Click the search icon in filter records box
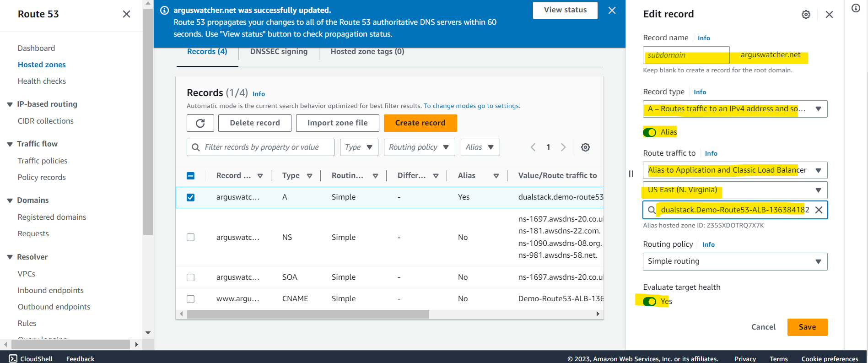 (196, 147)
